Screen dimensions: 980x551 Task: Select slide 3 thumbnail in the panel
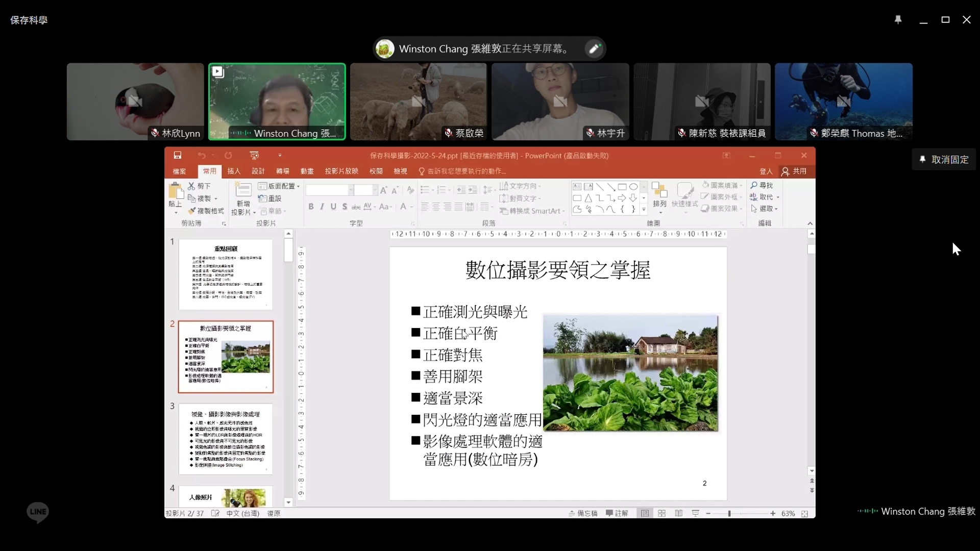[x=226, y=439]
